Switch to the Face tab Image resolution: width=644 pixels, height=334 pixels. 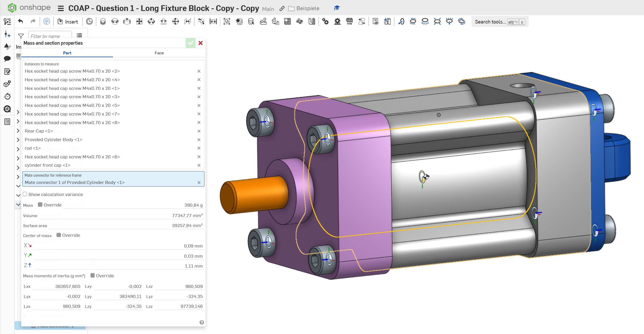pos(159,53)
